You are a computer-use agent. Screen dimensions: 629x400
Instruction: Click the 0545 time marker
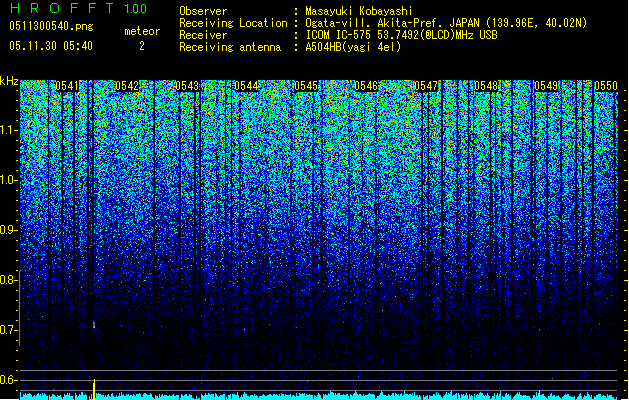coord(306,86)
